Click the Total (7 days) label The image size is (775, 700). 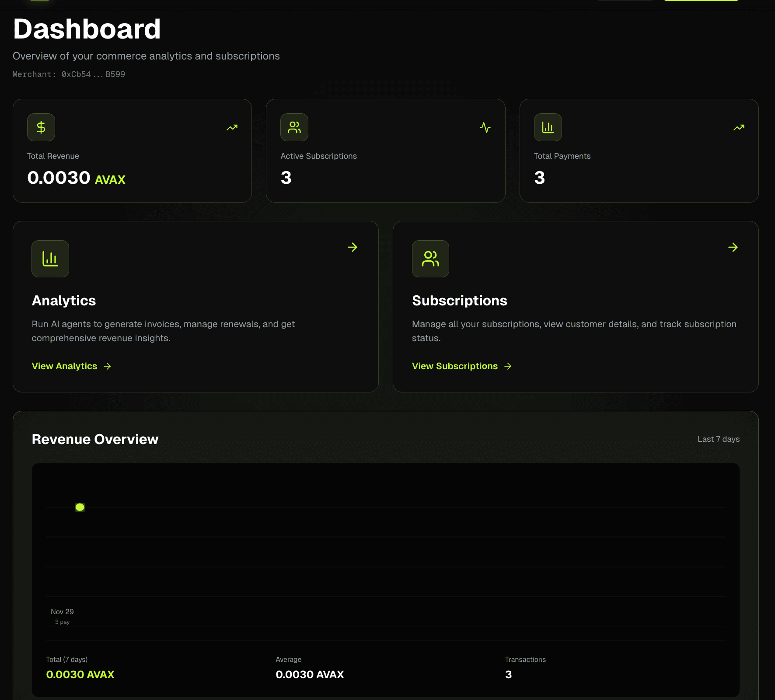coord(66,659)
